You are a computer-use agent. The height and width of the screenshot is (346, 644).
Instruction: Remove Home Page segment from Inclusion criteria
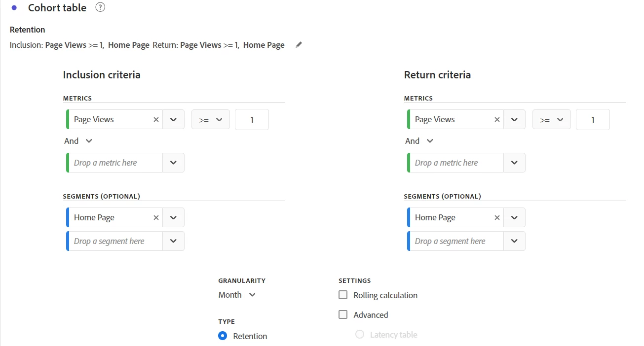coord(156,217)
